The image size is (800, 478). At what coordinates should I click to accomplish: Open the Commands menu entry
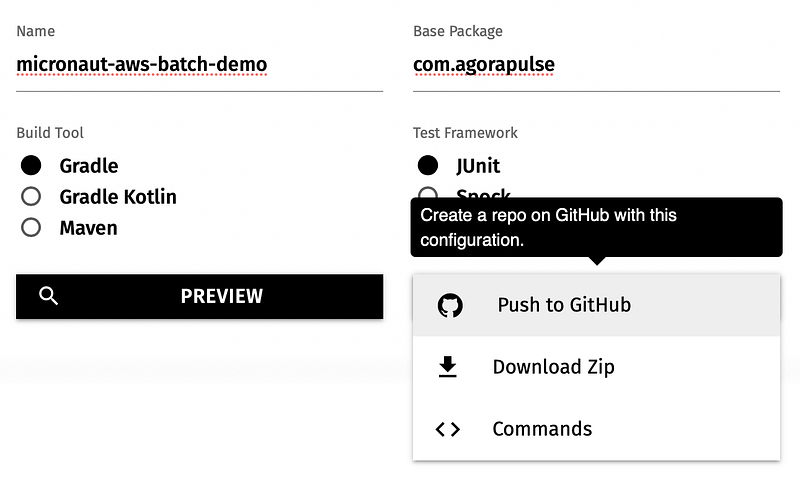pos(596,430)
